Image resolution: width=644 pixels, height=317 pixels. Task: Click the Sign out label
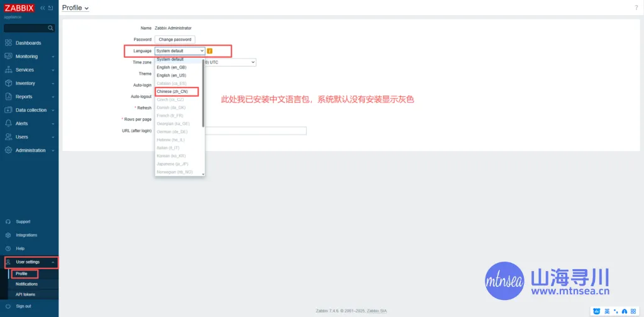23,306
